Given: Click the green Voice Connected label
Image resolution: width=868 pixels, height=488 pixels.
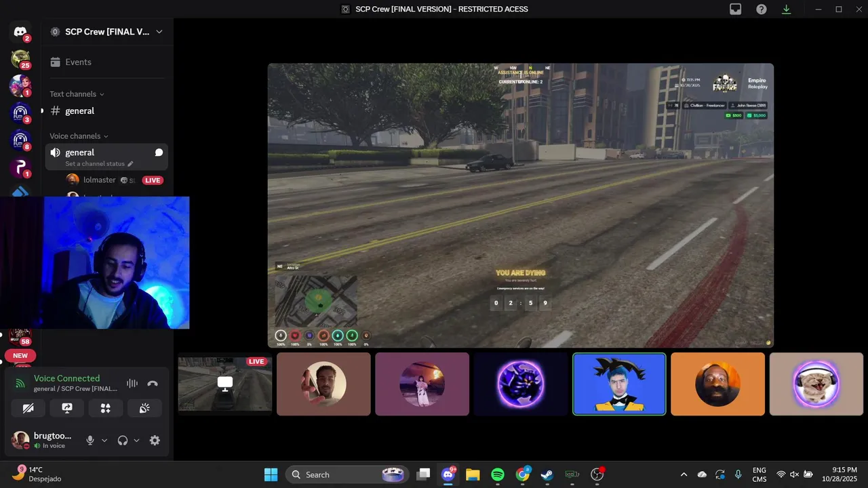Looking at the screenshot, I should [x=66, y=378].
